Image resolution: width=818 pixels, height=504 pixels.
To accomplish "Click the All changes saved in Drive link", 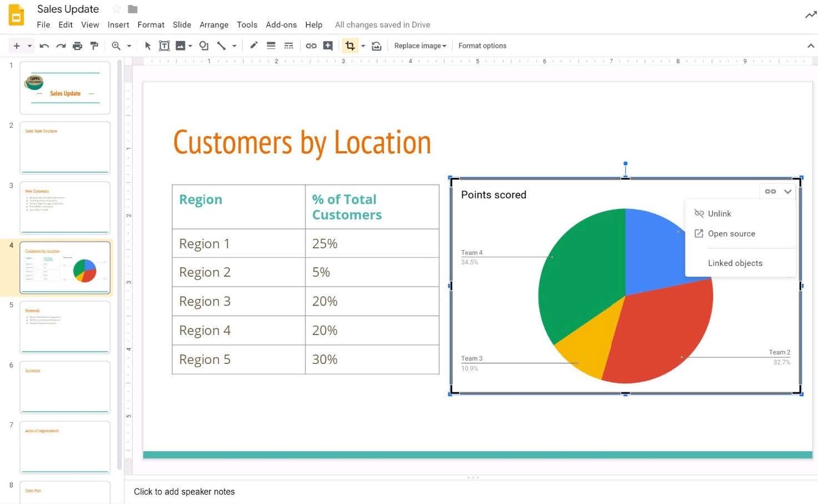I will coord(382,24).
